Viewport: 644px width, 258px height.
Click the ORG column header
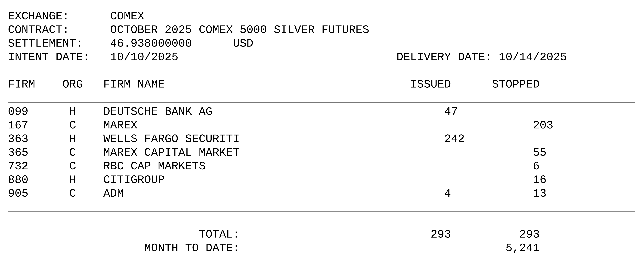pos(72,84)
